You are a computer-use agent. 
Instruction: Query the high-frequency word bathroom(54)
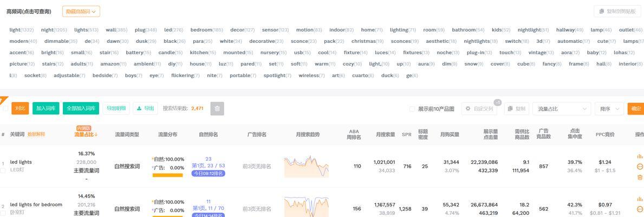468,30
